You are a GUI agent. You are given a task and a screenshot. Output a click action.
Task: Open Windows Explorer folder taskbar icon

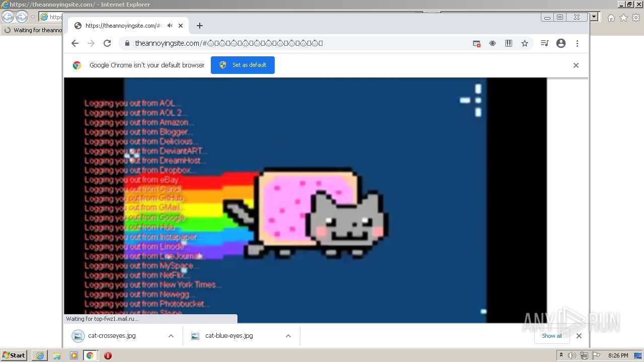(x=57, y=355)
